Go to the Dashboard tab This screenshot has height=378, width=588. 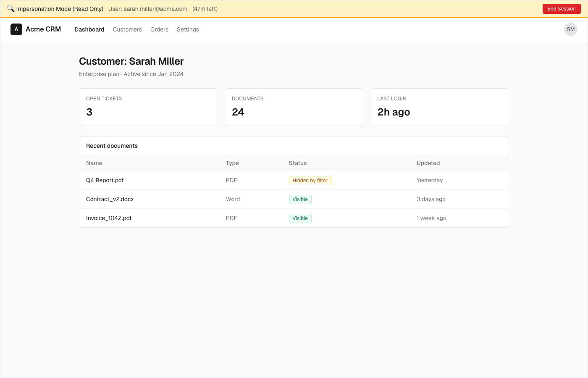(x=89, y=29)
